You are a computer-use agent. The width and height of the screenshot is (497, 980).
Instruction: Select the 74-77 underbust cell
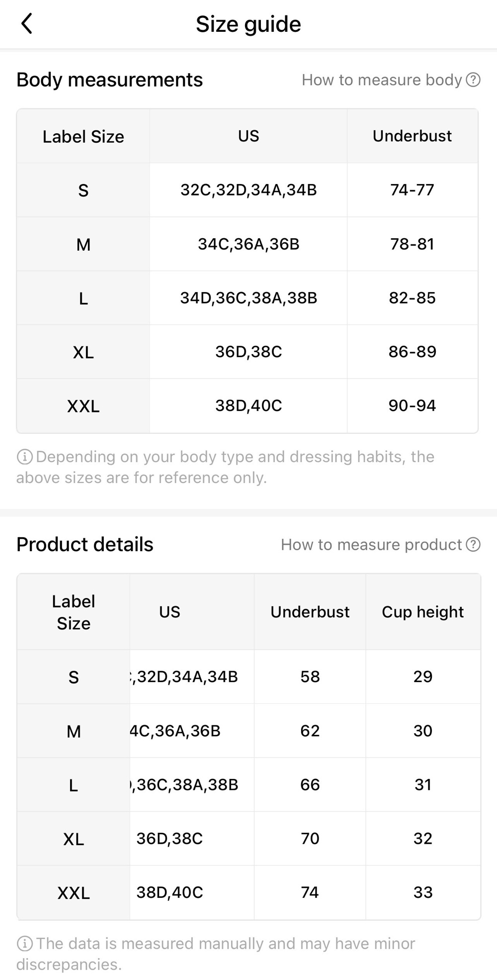tap(412, 190)
